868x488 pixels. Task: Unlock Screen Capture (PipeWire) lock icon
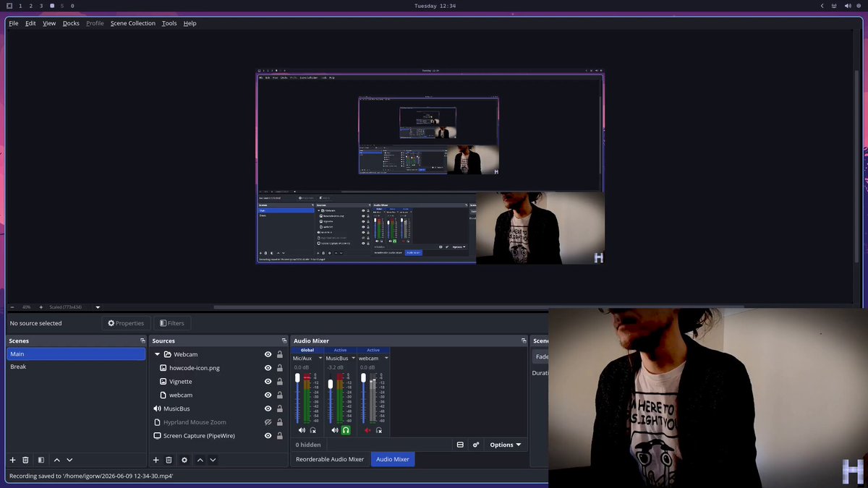click(280, 436)
